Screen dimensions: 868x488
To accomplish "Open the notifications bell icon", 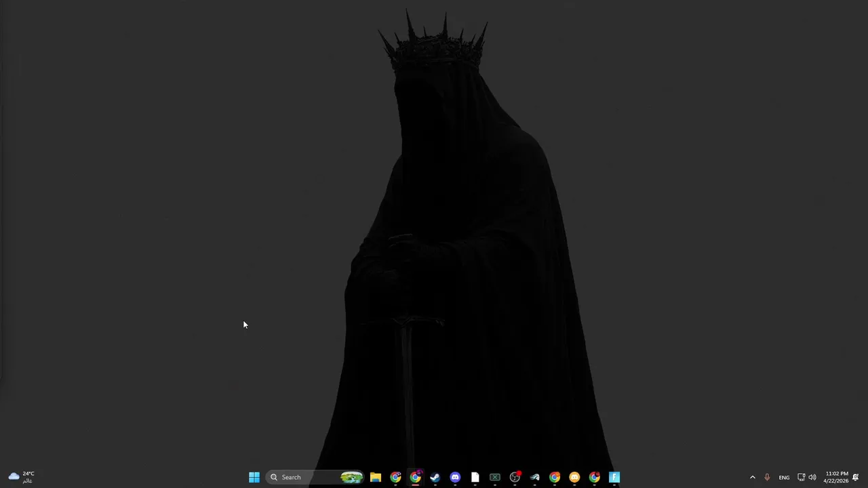I will [856, 477].
